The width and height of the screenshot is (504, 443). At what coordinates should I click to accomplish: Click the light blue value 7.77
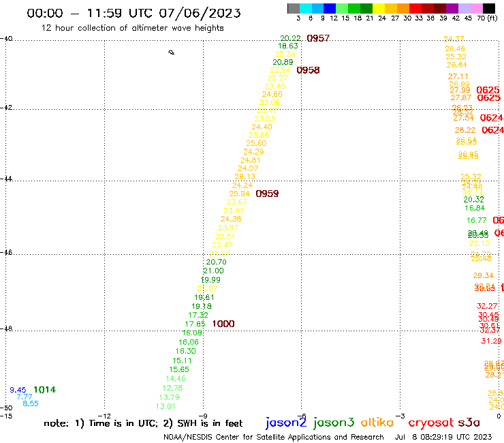tap(25, 397)
